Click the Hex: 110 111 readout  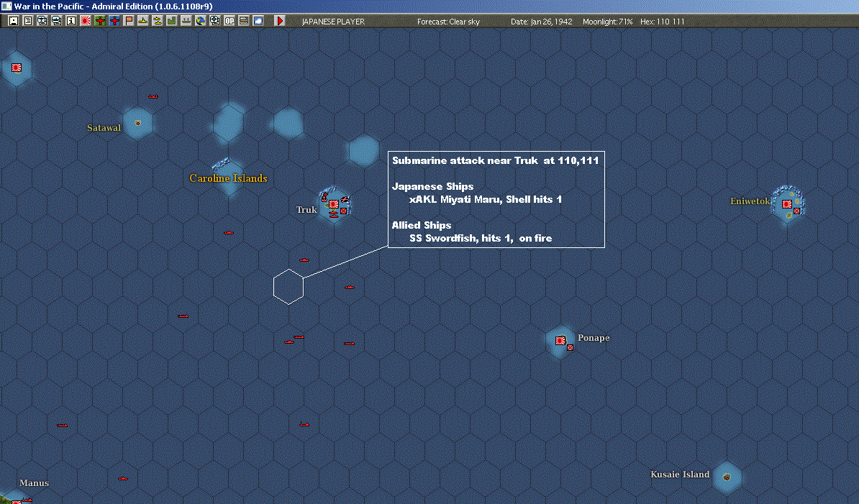(663, 22)
